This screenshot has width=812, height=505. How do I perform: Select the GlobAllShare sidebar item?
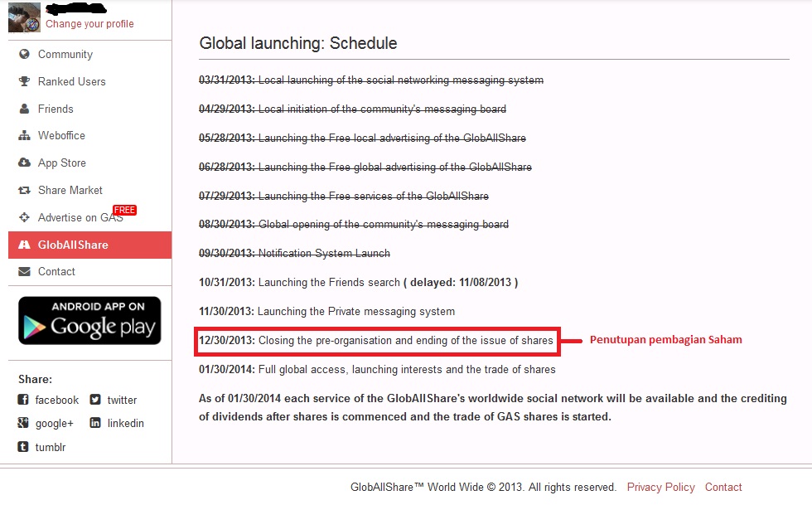[x=73, y=245]
